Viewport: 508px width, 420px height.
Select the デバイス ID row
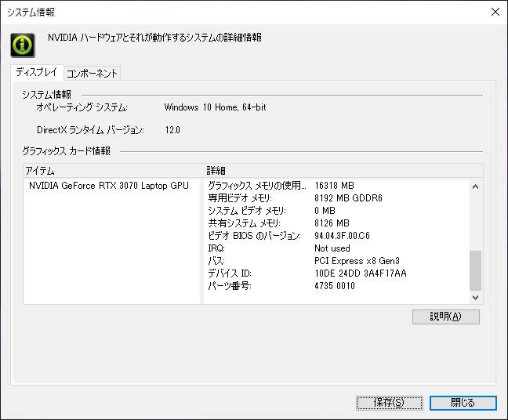pyautogui.click(x=337, y=273)
